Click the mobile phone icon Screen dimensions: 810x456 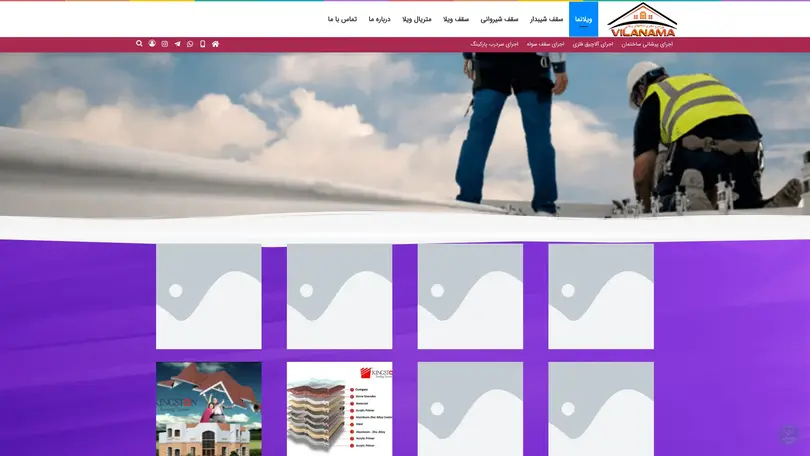[202, 44]
